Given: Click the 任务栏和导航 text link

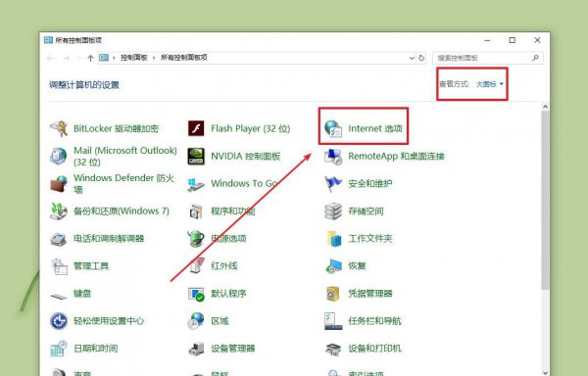Looking at the screenshot, I should click(374, 321).
